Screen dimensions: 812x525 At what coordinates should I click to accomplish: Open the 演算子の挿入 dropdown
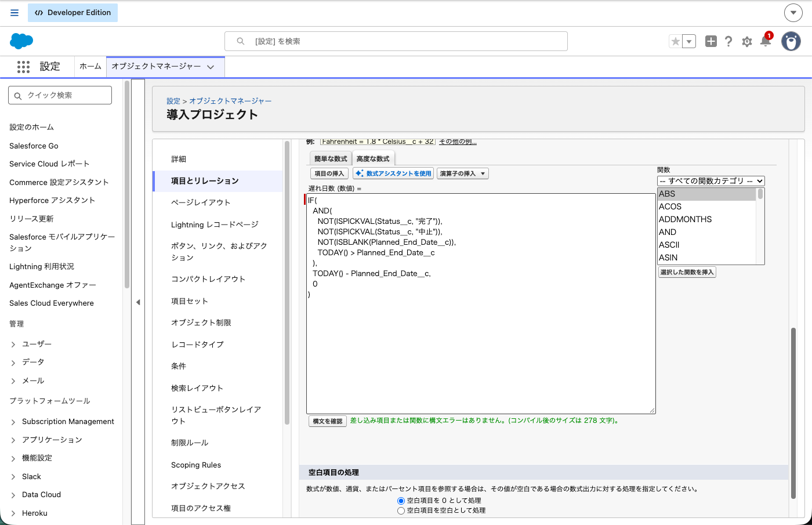(x=463, y=173)
